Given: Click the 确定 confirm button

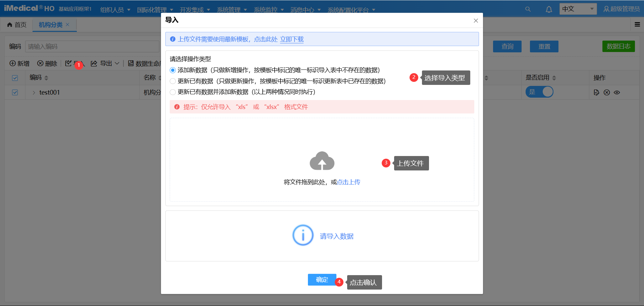Looking at the screenshot, I should pyautogui.click(x=321, y=279).
